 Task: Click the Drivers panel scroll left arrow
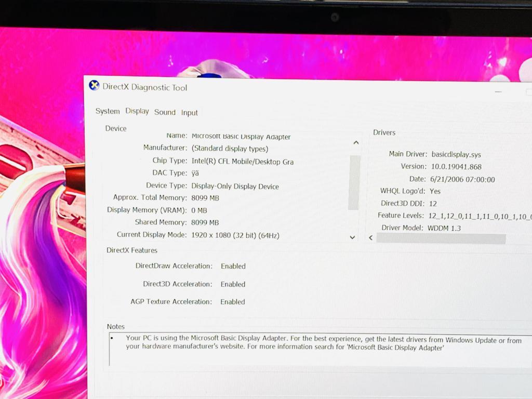[x=371, y=238]
